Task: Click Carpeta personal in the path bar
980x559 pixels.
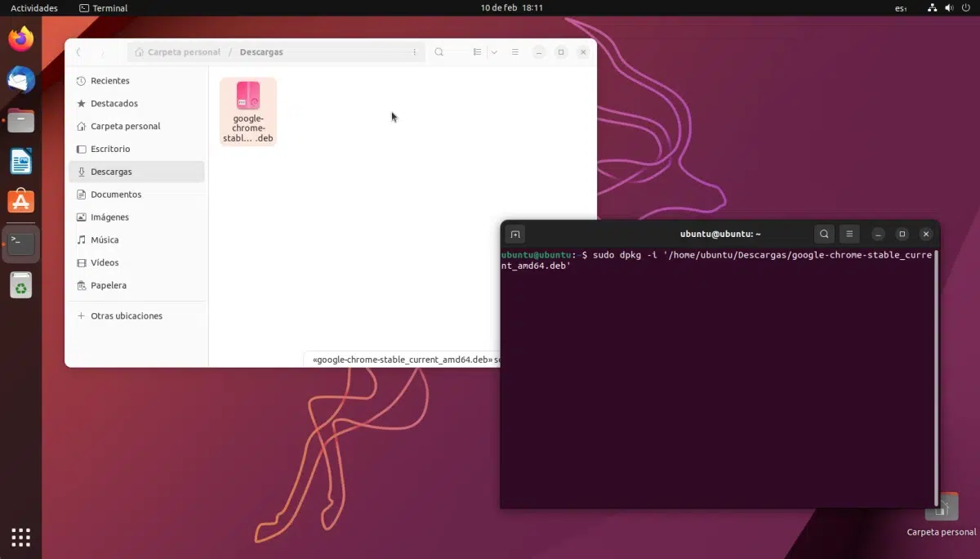Action: click(x=183, y=52)
